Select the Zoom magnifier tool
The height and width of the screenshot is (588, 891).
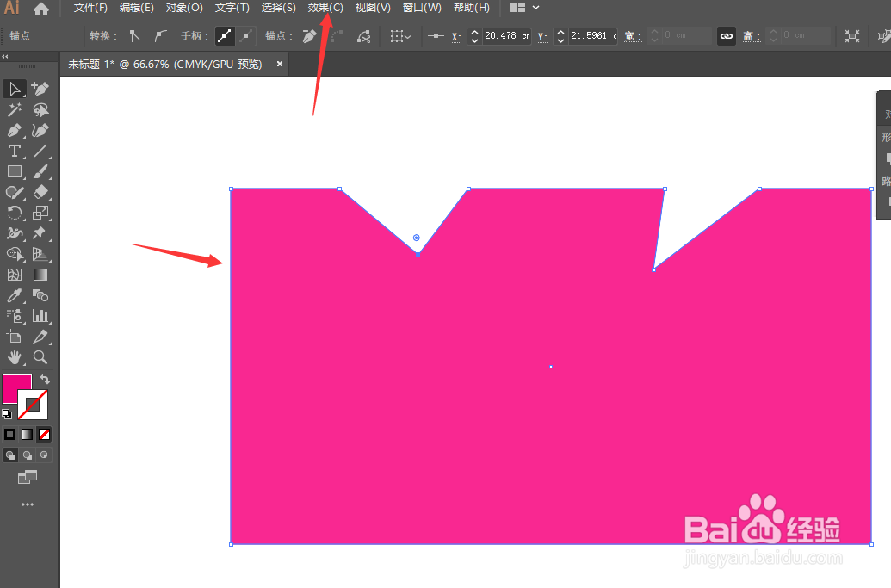tap(40, 357)
